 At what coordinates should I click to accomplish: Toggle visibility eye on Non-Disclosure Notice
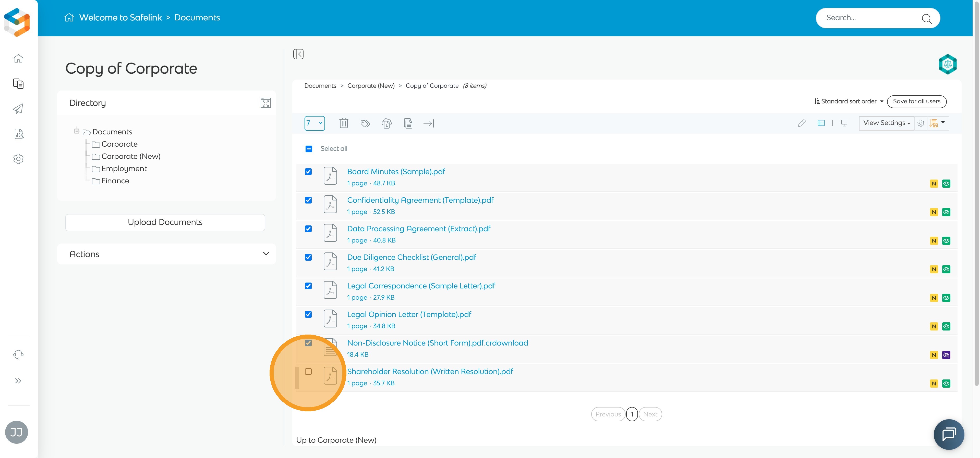tap(946, 355)
